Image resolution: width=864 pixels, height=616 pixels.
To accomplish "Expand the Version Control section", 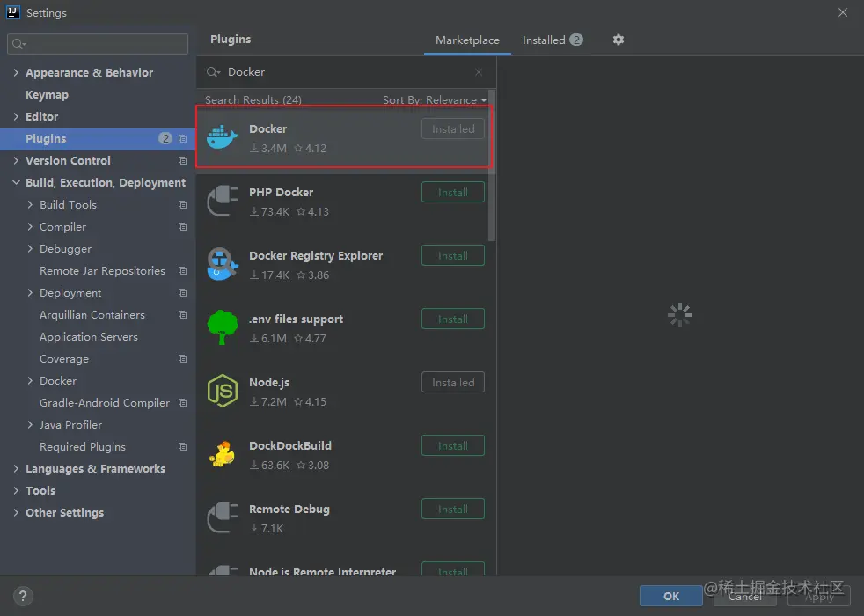I will click(16, 160).
